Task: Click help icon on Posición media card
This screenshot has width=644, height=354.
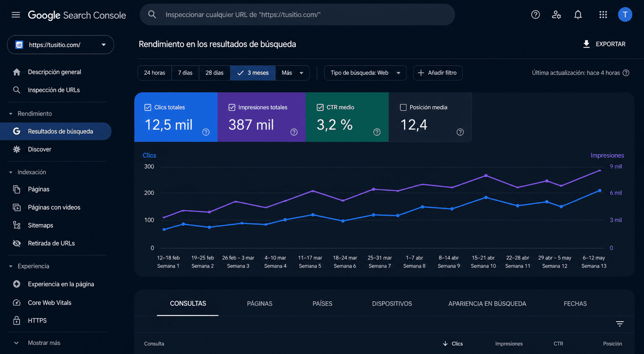Action: pyautogui.click(x=460, y=132)
